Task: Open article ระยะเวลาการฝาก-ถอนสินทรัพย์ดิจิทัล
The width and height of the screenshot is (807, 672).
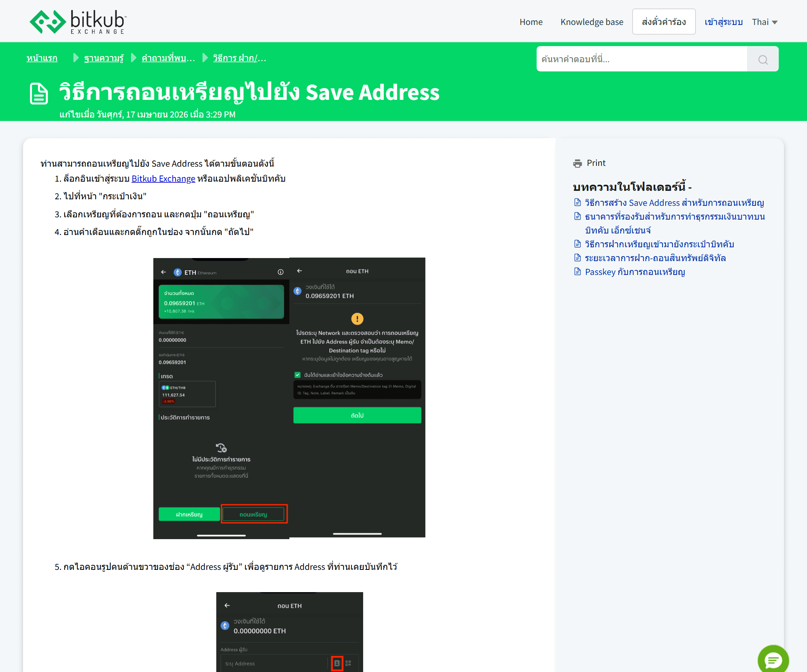Action: [x=655, y=258]
